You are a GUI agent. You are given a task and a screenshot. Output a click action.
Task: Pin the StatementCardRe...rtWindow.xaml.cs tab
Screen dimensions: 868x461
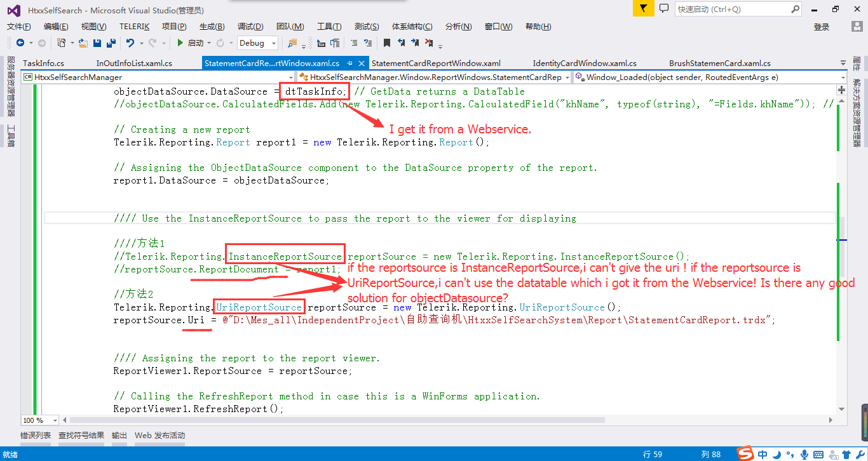[349, 63]
